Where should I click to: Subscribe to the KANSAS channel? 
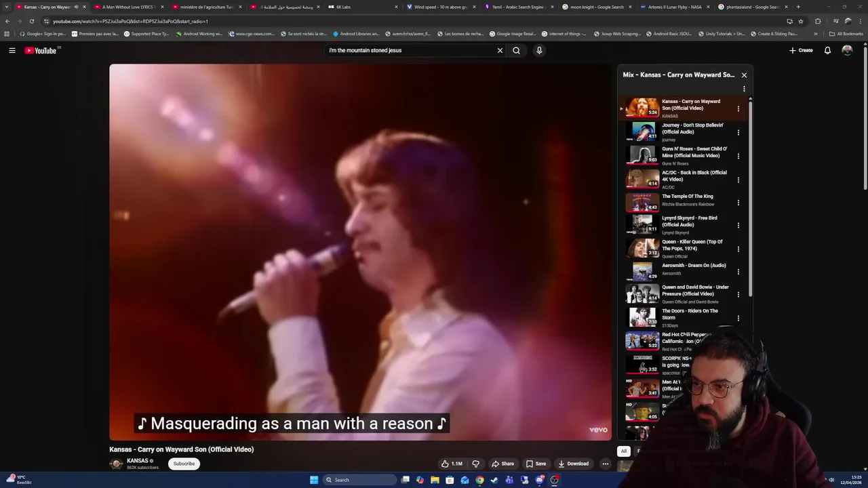click(x=184, y=464)
